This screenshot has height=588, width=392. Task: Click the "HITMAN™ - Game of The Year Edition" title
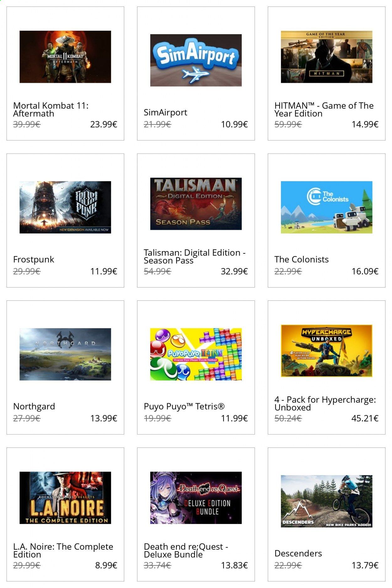click(324, 109)
